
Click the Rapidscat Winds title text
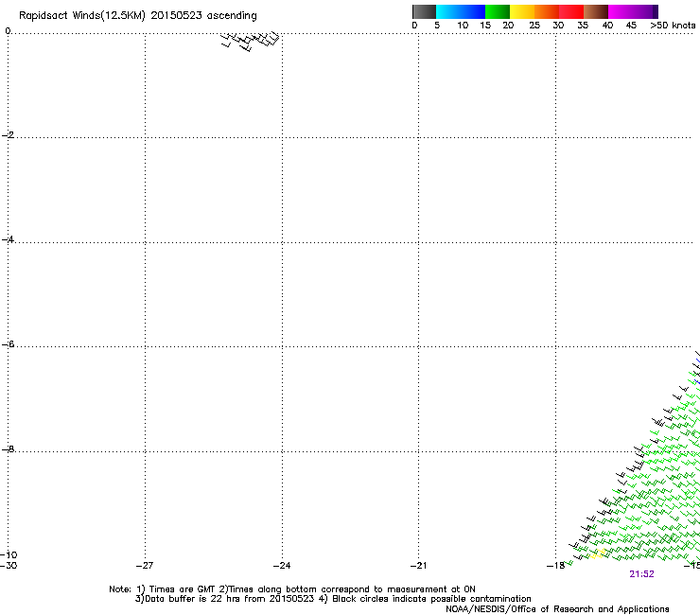pyautogui.click(x=138, y=16)
